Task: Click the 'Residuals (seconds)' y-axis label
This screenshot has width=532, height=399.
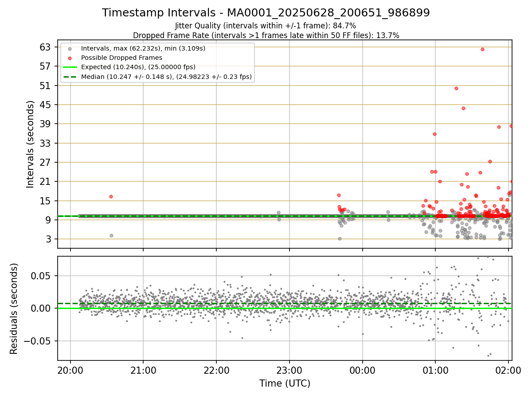Action: [14, 309]
